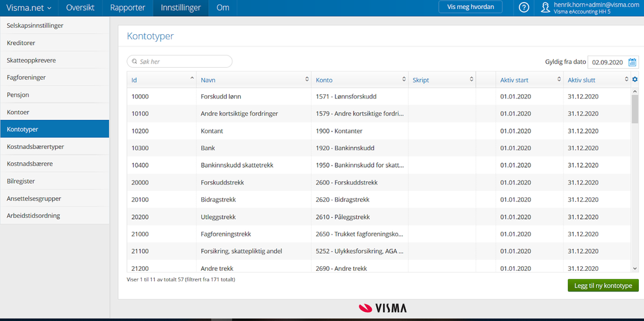Image resolution: width=644 pixels, height=321 pixels.
Task: Click the user profile icon
Action: tap(545, 8)
